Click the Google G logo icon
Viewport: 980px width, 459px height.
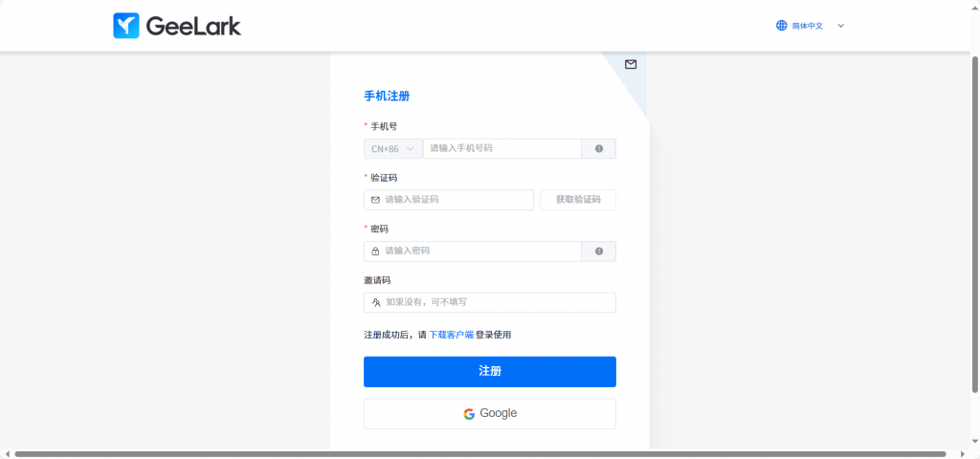click(x=469, y=414)
